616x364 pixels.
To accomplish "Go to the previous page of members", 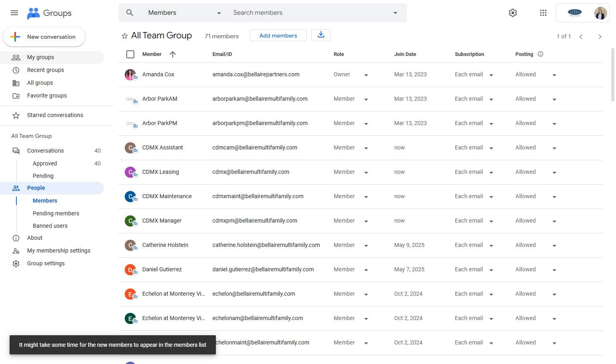I will [x=581, y=37].
